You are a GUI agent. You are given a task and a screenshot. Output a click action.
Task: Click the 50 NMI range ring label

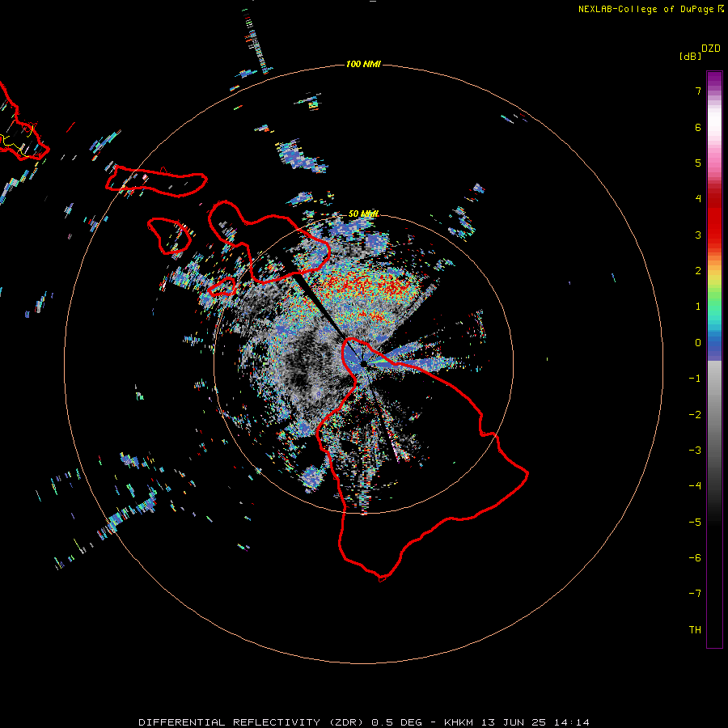pyautogui.click(x=363, y=214)
